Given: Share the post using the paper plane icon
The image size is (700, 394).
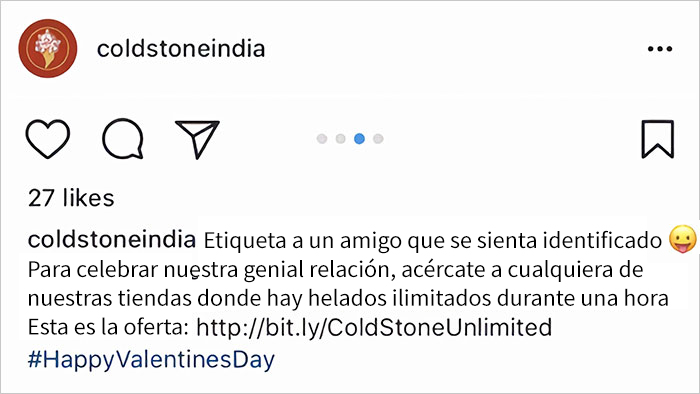Looking at the screenshot, I should click(x=197, y=139).
